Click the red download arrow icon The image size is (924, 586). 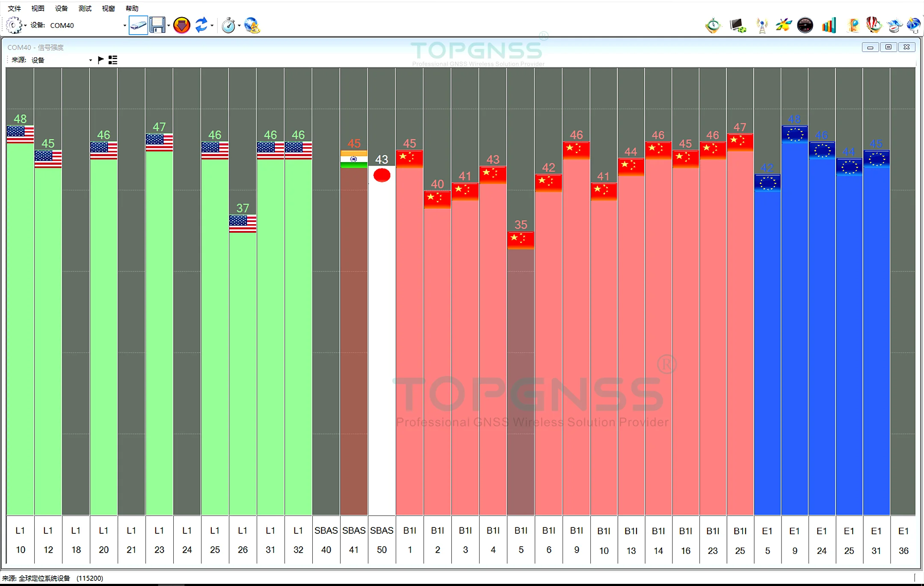tap(182, 26)
